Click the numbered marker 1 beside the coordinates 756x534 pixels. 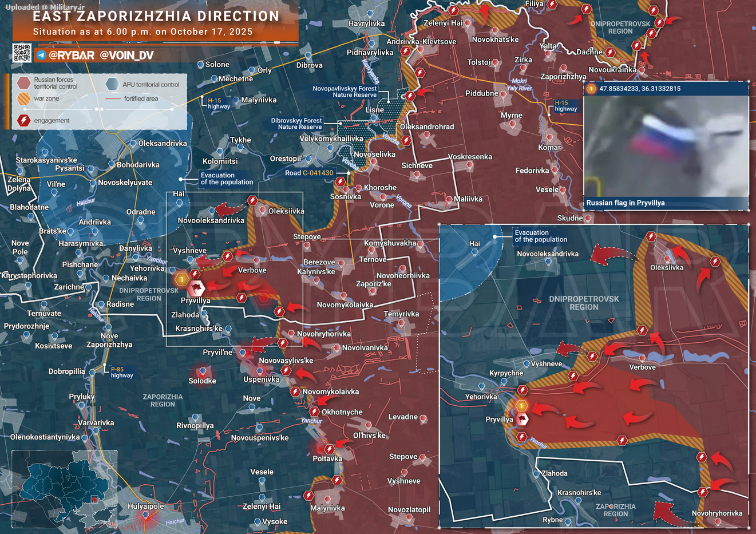(591, 89)
